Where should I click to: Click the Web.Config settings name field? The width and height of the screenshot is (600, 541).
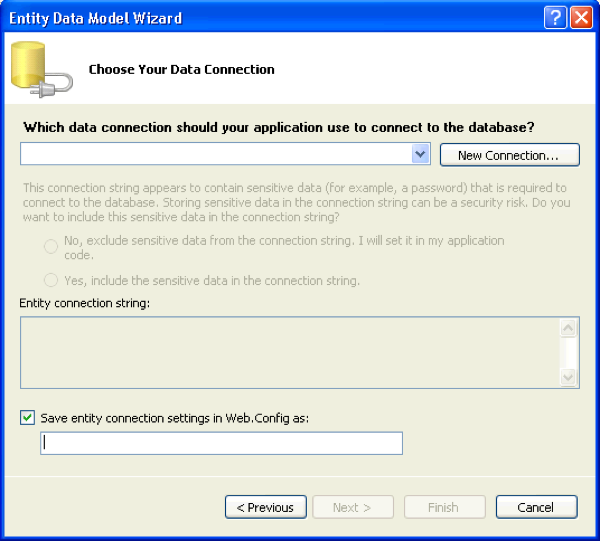221,443
